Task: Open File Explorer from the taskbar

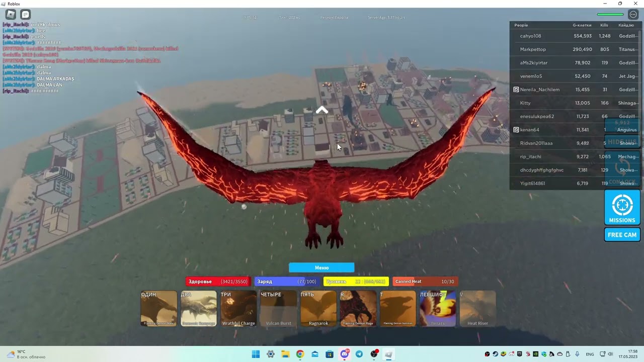Action: pos(285,354)
